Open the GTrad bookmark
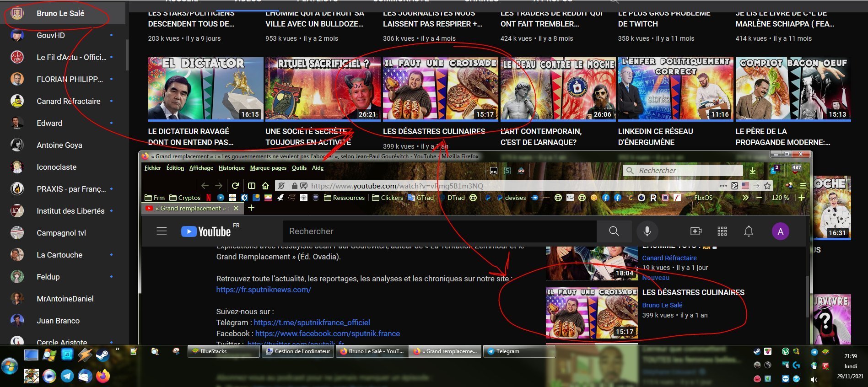Viewport: 868px width, 387px height. tap(421, 198)
